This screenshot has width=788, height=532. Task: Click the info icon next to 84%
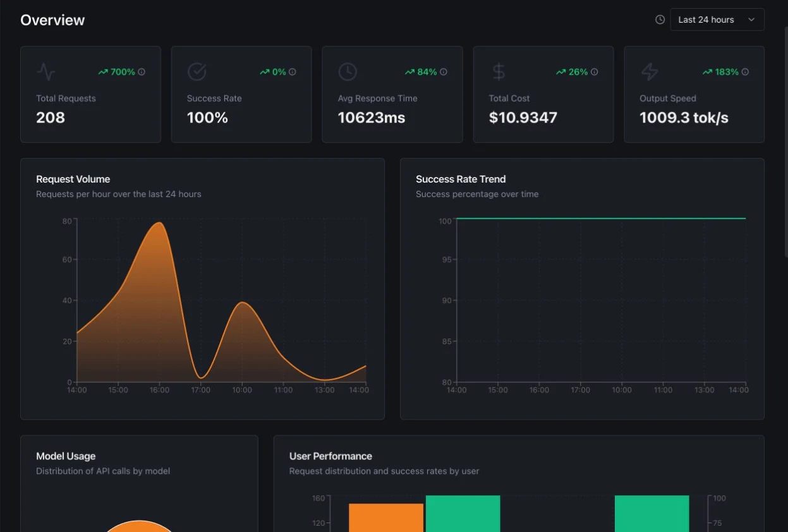443,72
